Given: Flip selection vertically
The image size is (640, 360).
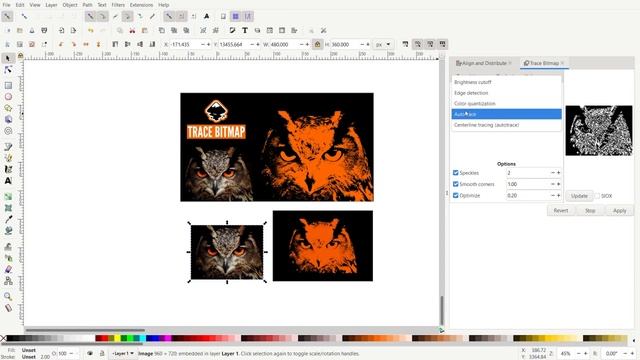Looking at the screenshot, I should coord(98,44).
